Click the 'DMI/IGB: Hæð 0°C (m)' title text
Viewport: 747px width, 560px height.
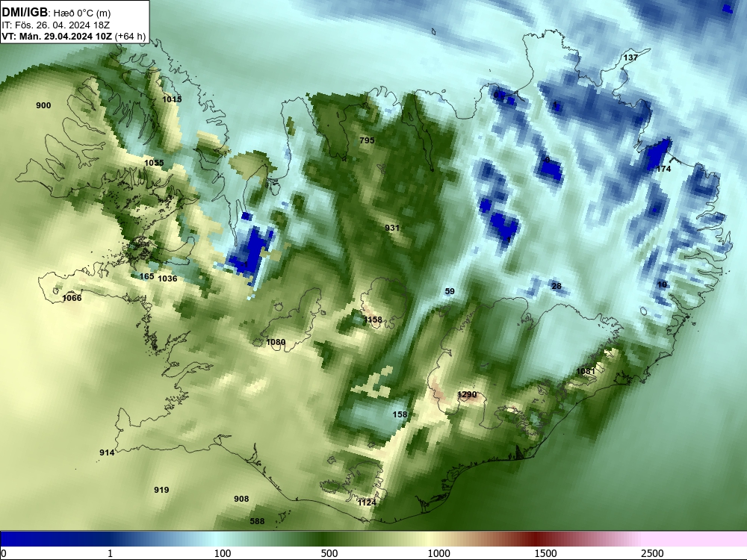[x=56, y=13]
